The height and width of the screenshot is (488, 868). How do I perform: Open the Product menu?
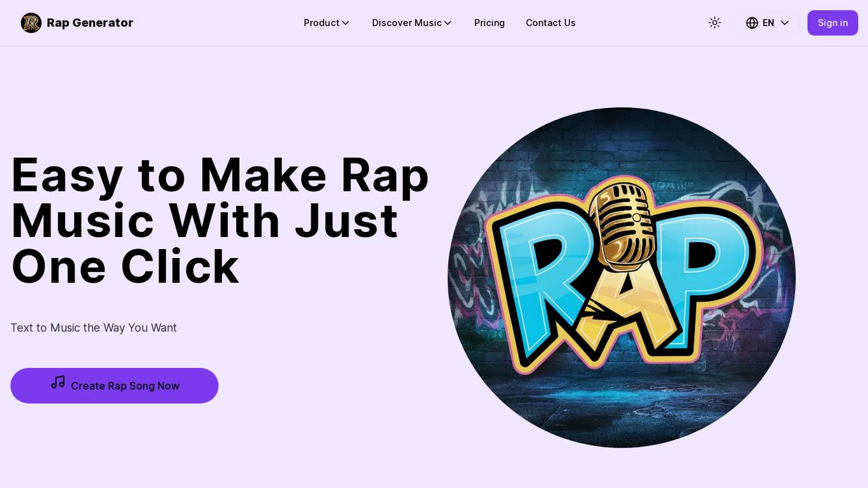326,23
